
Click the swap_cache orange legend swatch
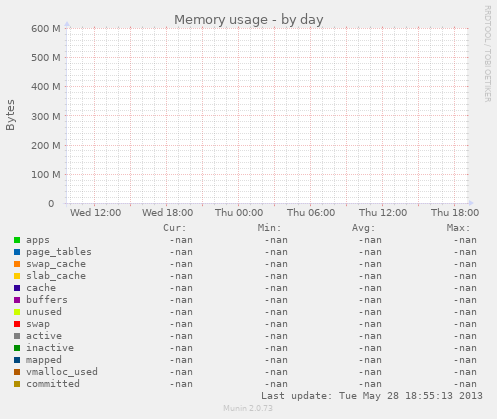click(x=17, y=264)
